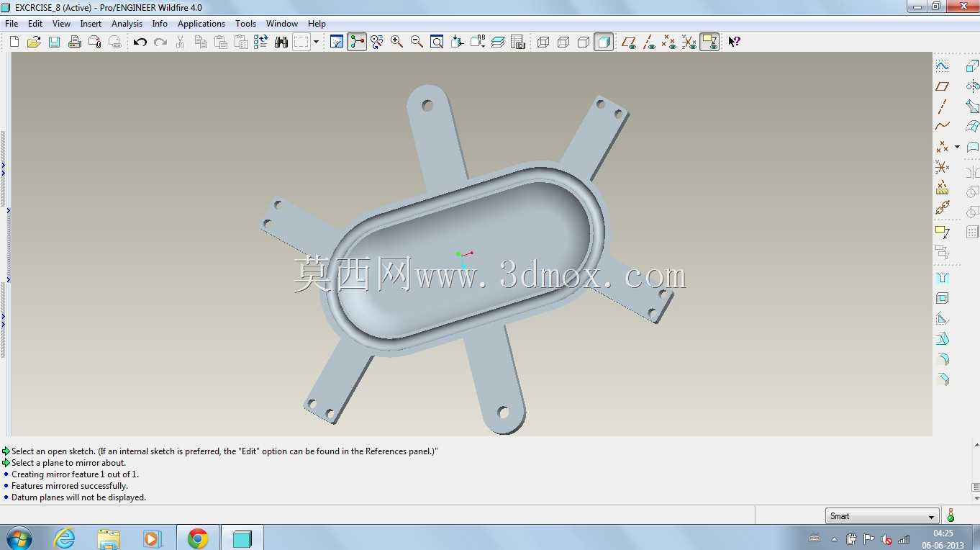The height and width of the screenshot is (550, 980).
Task: Start the Sketch tool in right toolbar
Action: 942,66
